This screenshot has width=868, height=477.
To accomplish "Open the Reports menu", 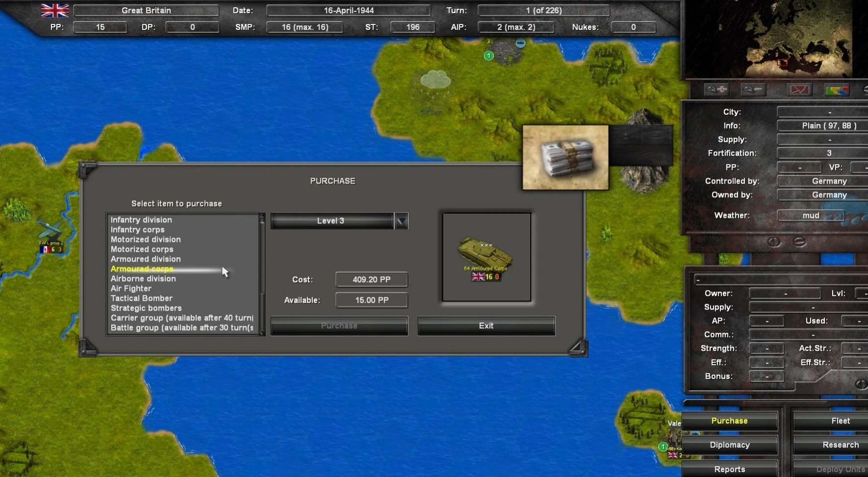I will [x=730, y=469].
